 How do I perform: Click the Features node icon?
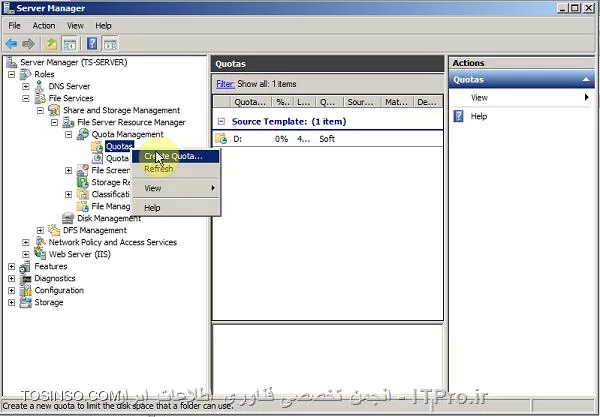(x=26, y=266)
